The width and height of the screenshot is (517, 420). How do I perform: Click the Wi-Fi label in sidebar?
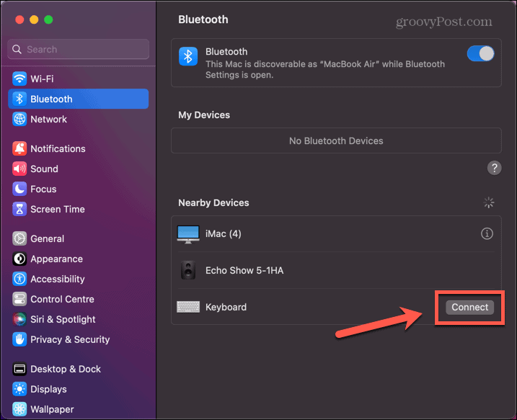[x=42, y=79]
